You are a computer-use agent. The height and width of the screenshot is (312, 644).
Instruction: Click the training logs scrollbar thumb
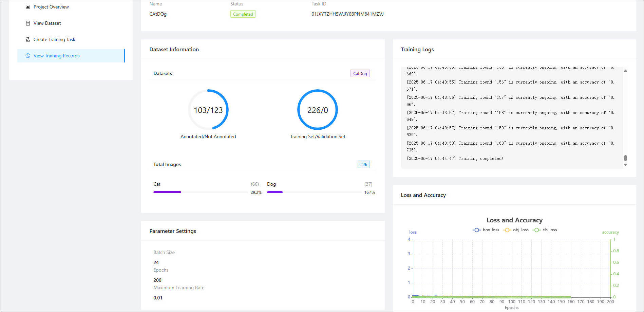pyautogui.click(x=625, y=158)
